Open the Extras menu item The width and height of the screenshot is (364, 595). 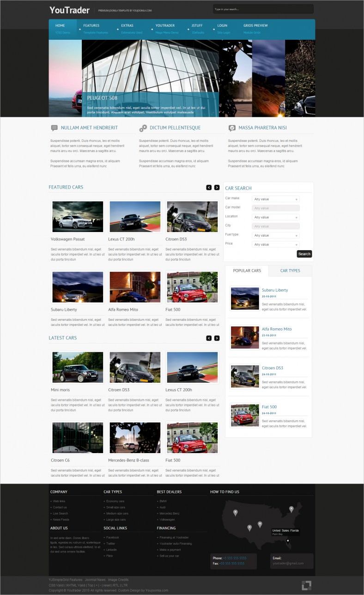coord(132,29)
